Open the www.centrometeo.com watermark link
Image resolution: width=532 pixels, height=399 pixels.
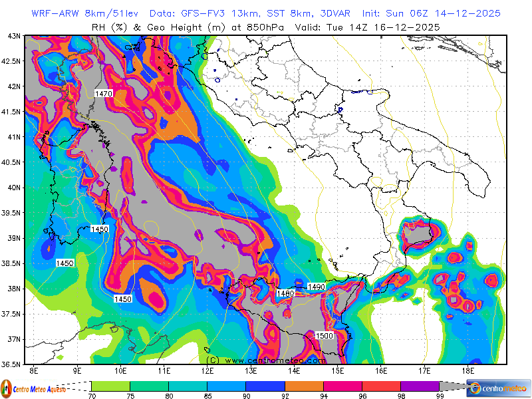(x=265, y=360)
